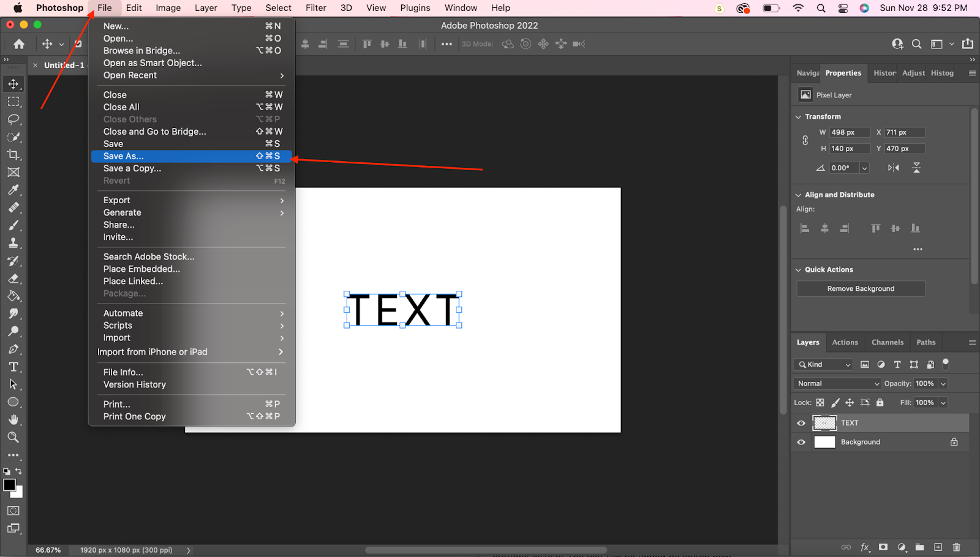Viewport: 980px width, 557px height.
Task: Click the create new layer icon
Action: pos(938,547)
